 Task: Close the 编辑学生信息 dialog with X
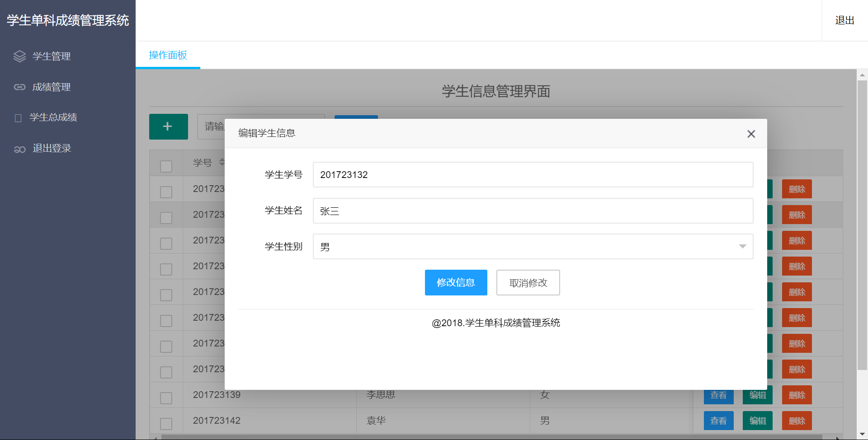[x=751, y=134]
